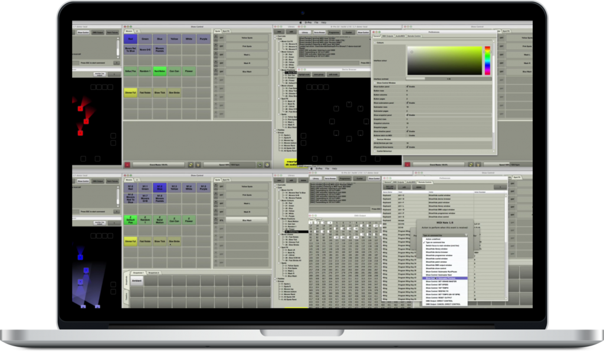Click the red blackout icon beside Grand Master in upper-left Show Control
Viewport: 604px width, 364px height.
tap(127, 165)
